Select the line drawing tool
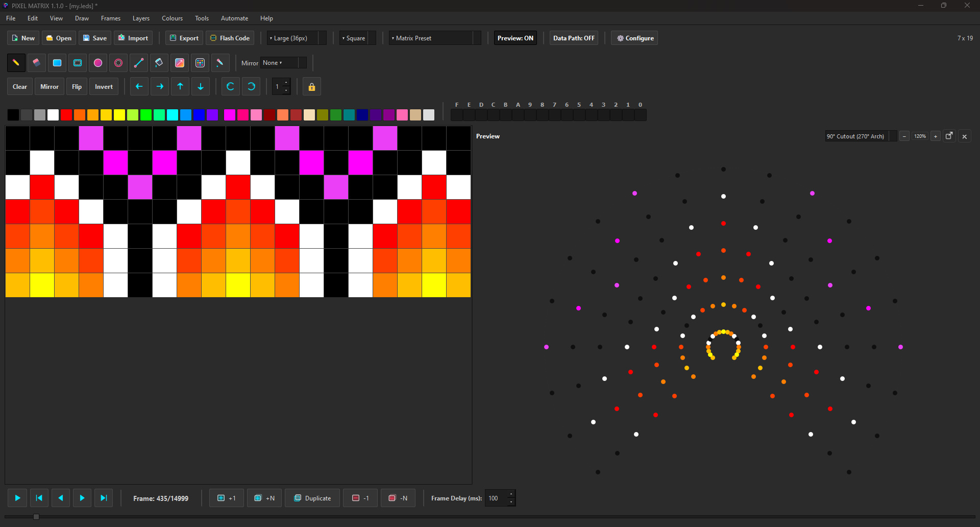The width and height of the screenshot is (980, 527). click(139, 63)
